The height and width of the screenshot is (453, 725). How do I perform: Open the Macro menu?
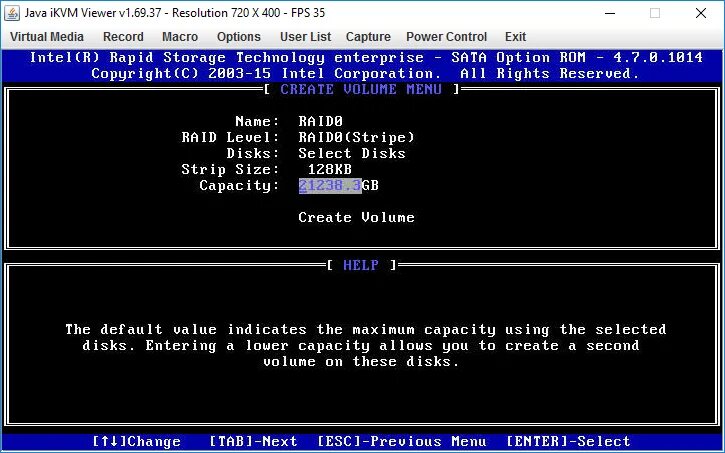[180, 37]
